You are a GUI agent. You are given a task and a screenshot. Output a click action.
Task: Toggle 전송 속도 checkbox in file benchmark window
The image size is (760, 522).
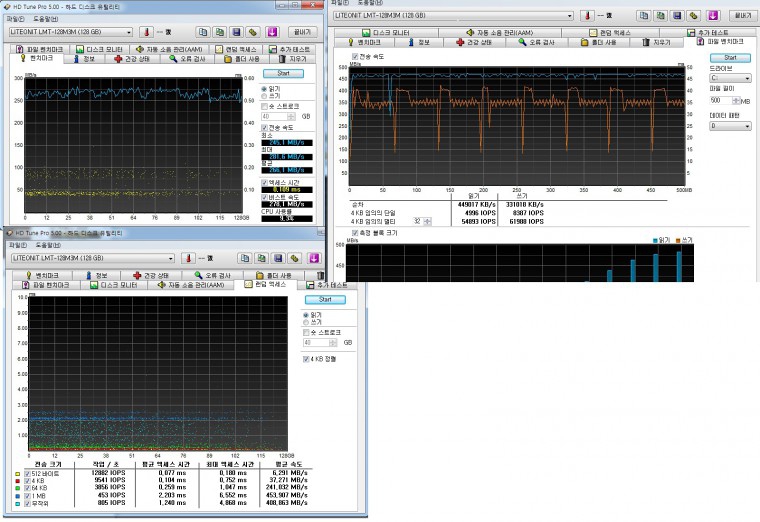pos(355,57)
